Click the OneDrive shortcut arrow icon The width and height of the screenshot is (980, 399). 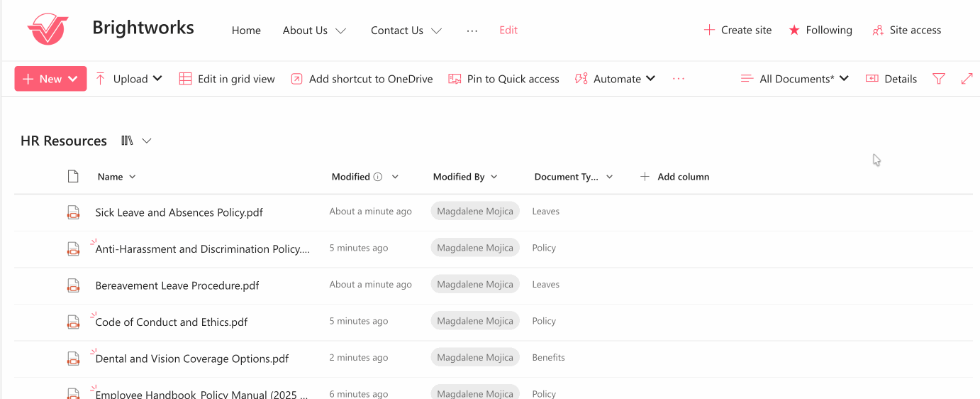click(296, 79)
